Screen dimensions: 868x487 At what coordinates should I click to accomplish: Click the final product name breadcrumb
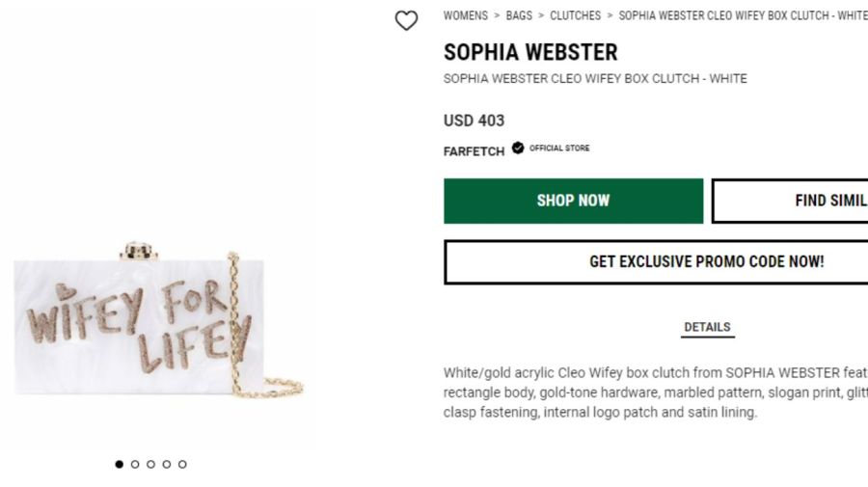click(743, 15)
